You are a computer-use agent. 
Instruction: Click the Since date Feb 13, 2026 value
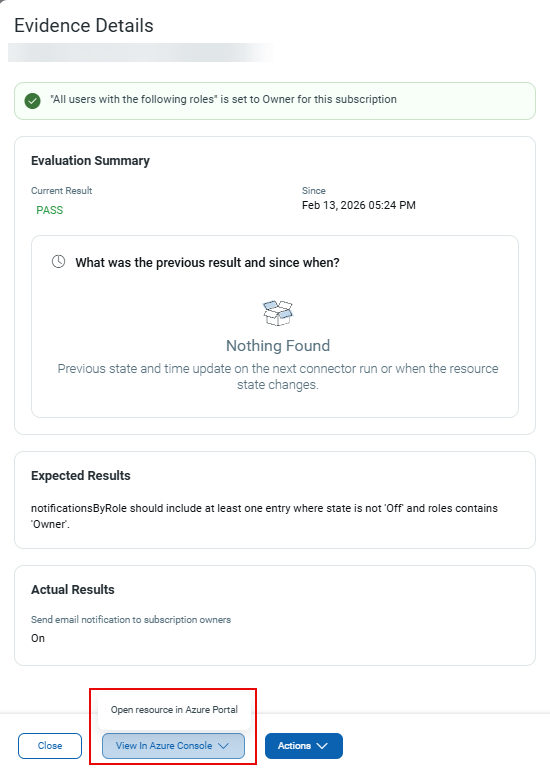tap(359, 205)
